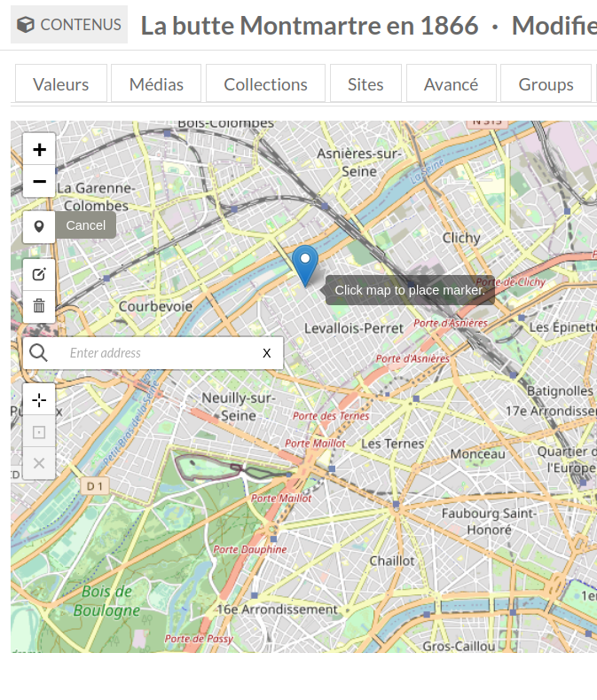
Task: Click the Batignolles map label
Action: point(560,391)
